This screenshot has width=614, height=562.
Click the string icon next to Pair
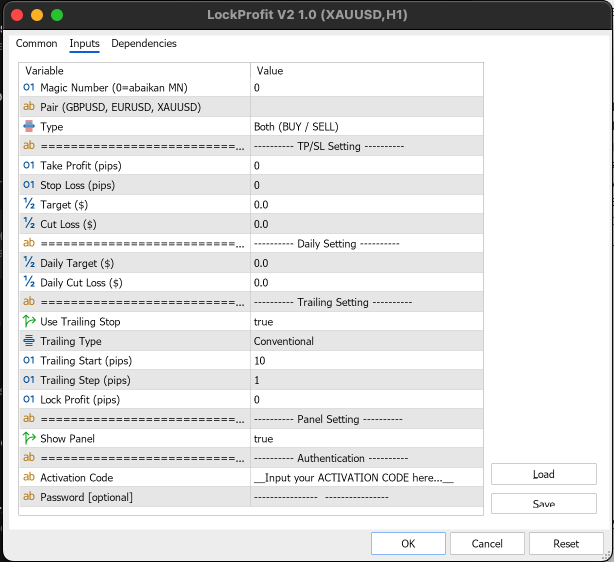click(28, 107)
